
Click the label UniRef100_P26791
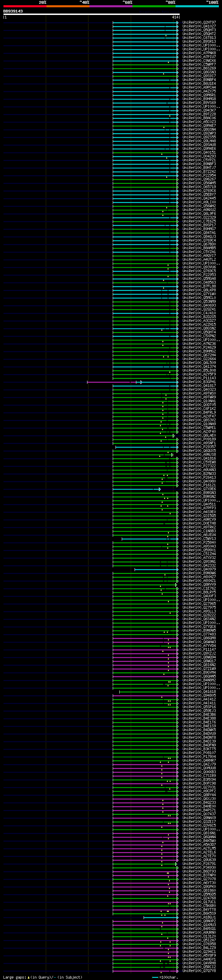coord(199,864)
